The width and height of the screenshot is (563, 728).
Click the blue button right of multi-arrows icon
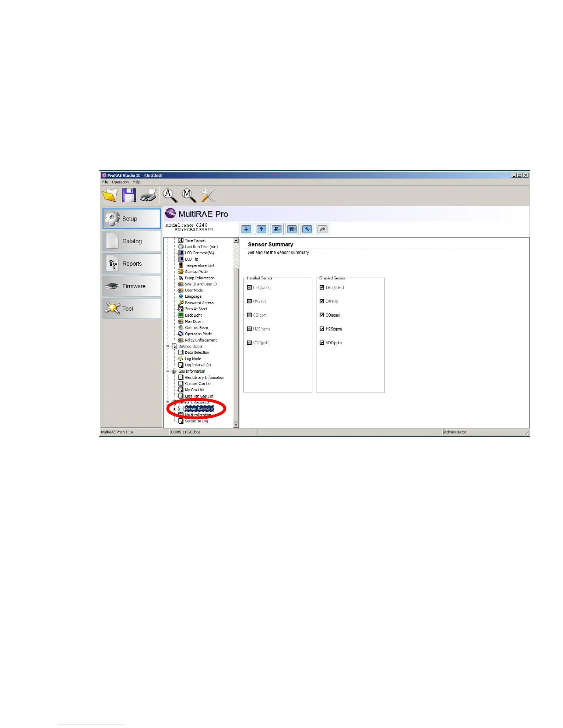(292, 229)
